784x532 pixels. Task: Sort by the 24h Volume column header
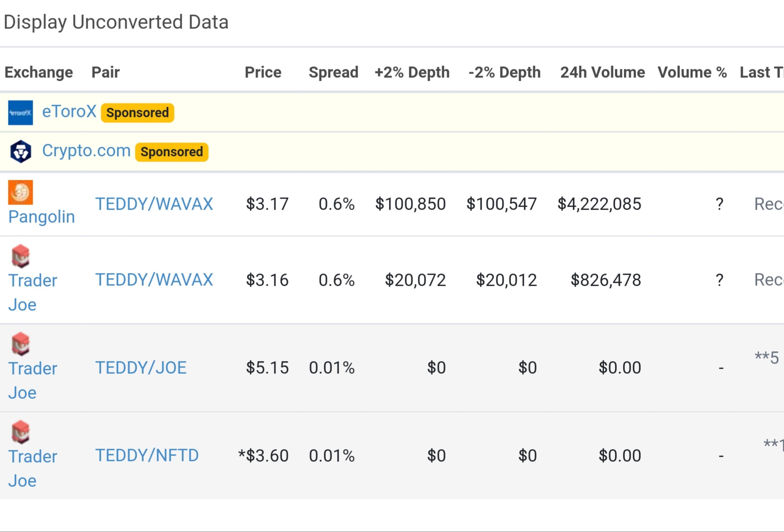point(602,72)
